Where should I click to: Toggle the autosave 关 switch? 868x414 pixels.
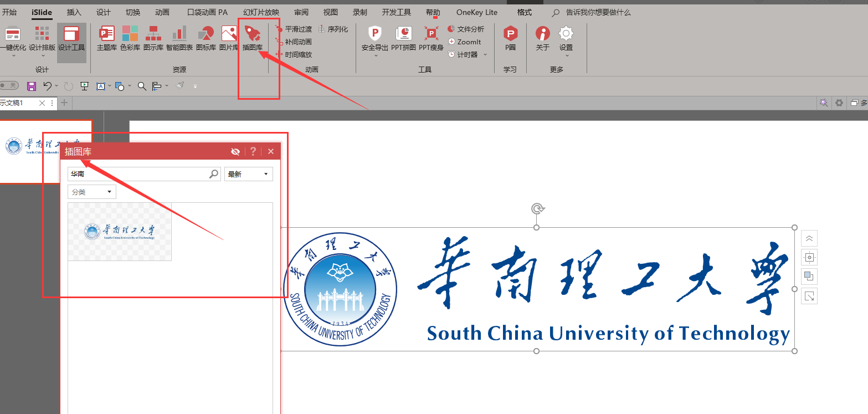9,85
